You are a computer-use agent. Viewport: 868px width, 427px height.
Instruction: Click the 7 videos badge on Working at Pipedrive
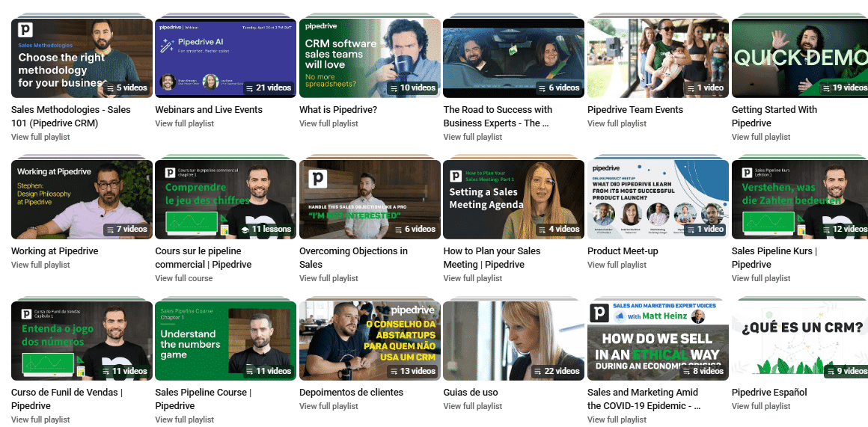pyautogui.click(x=126, y=229)
